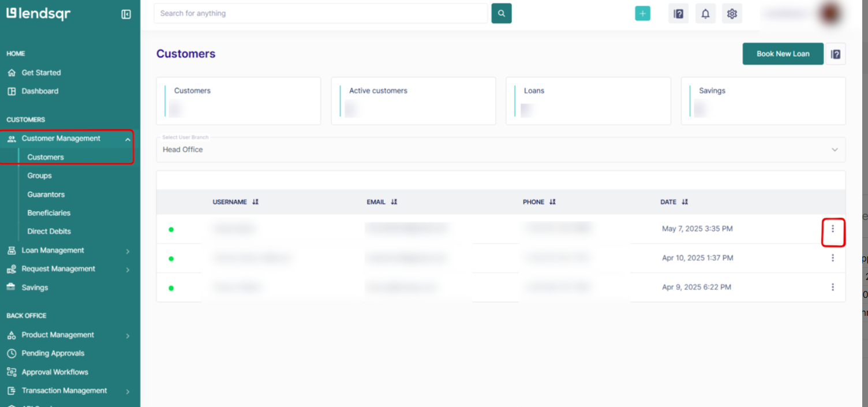The image size is (868, 407).
Task: Open actions menu for Apr 9, 2025 customer
Action: [x=832, y=287]
